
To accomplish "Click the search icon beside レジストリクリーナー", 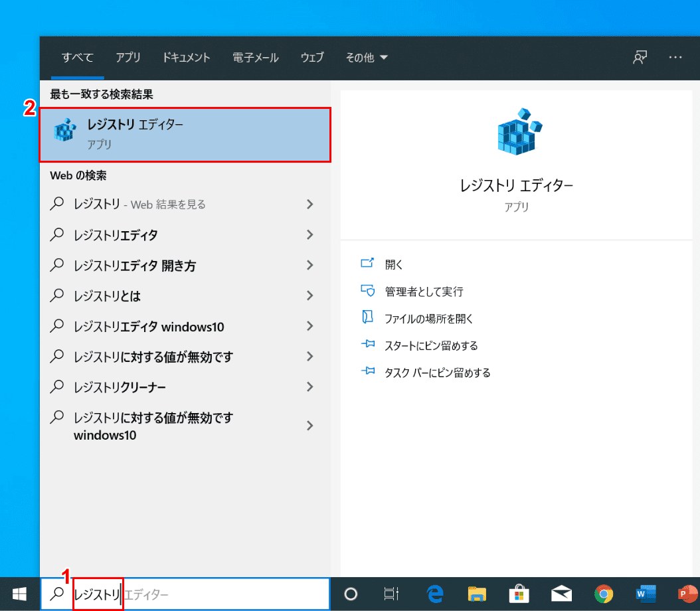I will coord(56,387).
